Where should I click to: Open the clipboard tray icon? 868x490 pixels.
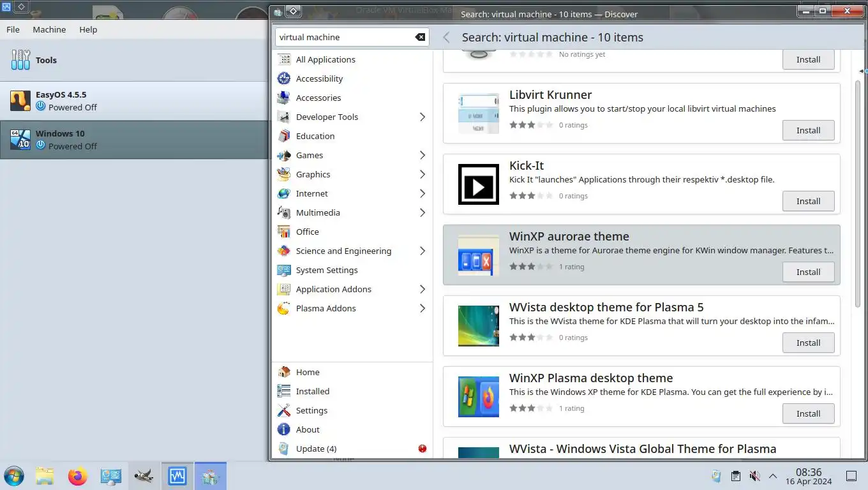[x=735, y=476]
